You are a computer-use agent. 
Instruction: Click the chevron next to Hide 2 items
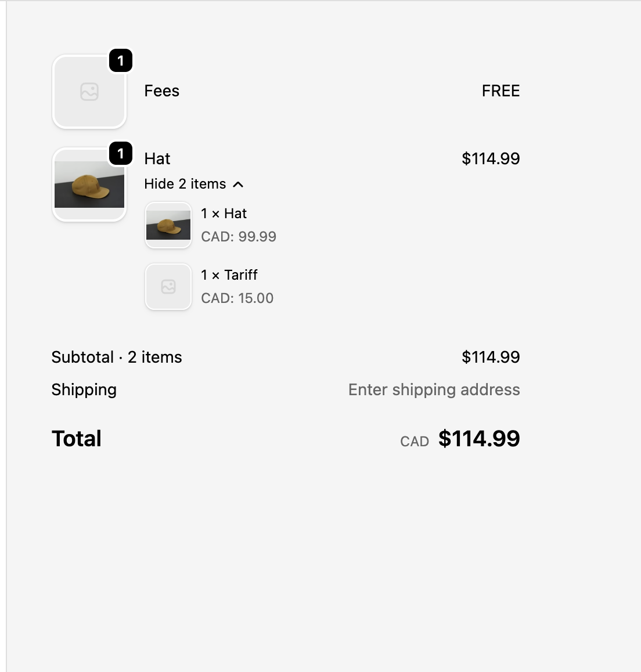(238, 184)
